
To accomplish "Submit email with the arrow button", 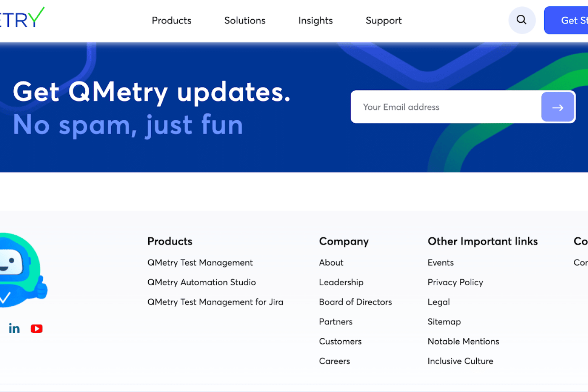I will pyautogui.click(x=557, y=107).
